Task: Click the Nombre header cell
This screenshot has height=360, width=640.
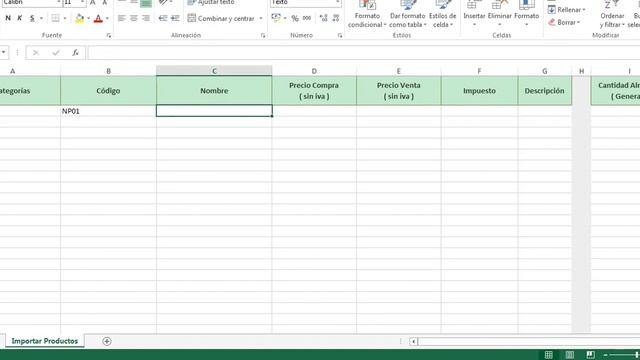Action: (214, 91)
